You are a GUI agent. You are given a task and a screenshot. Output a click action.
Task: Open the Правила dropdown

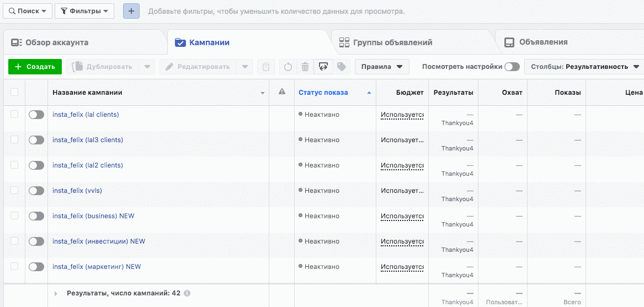[382, 67]
